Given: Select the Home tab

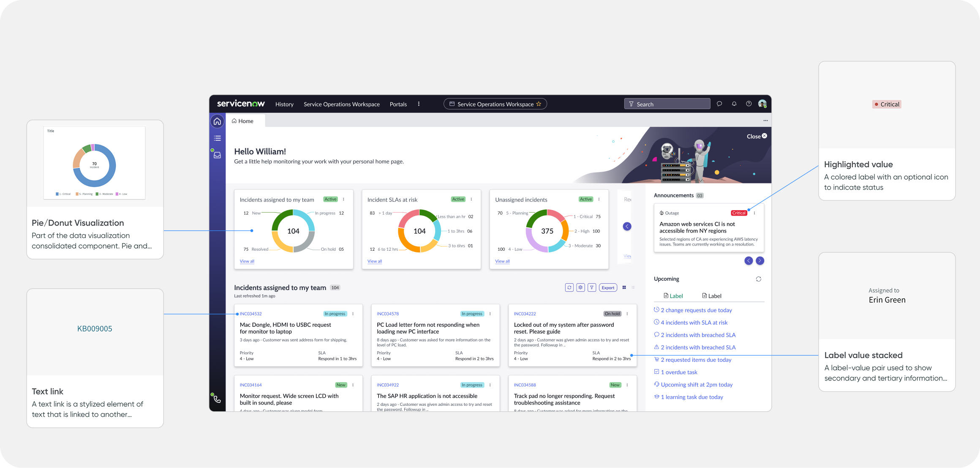Looking at the screenshot, I should [x=245, y=121].
